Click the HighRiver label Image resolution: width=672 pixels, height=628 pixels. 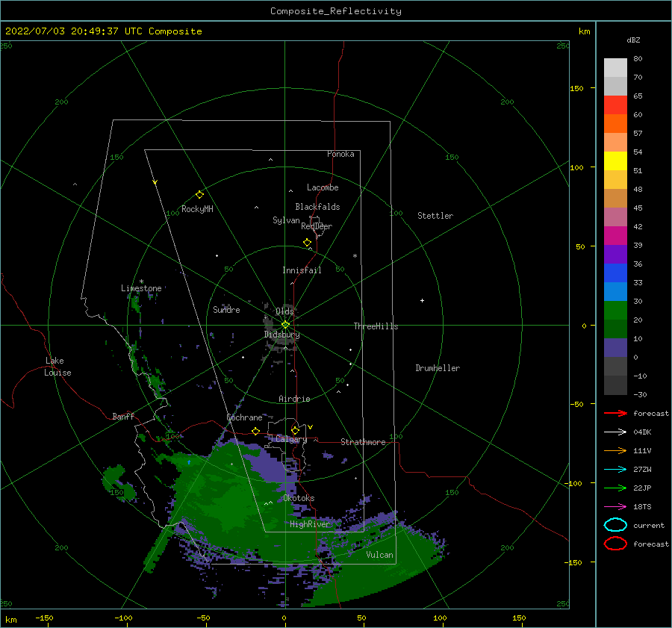tap(310, 524)
